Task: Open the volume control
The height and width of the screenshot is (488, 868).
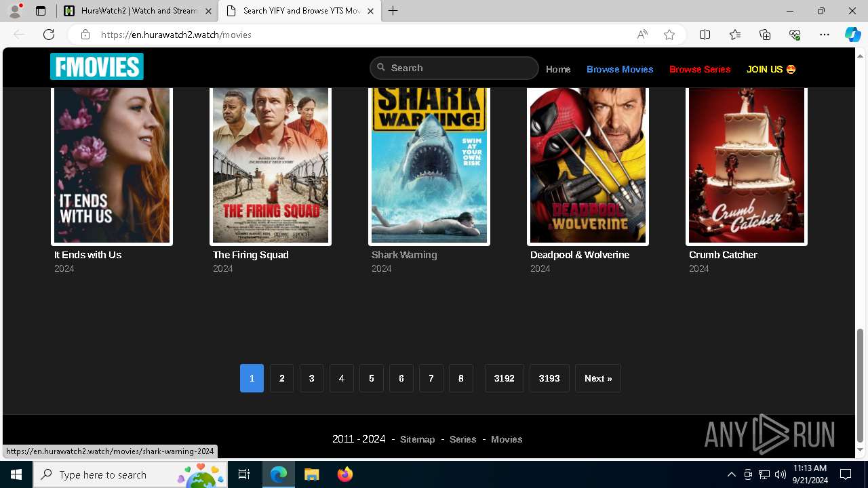Action: pos(781,474)
